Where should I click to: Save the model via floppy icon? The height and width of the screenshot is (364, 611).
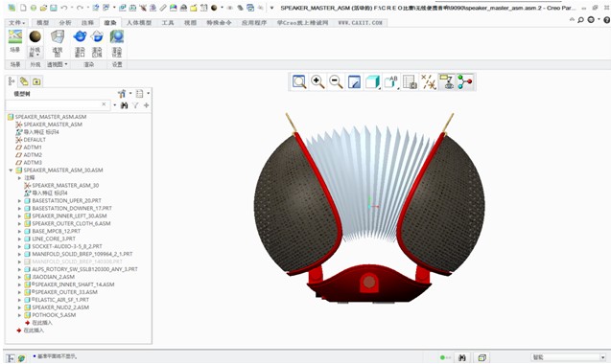pos(54,8)
